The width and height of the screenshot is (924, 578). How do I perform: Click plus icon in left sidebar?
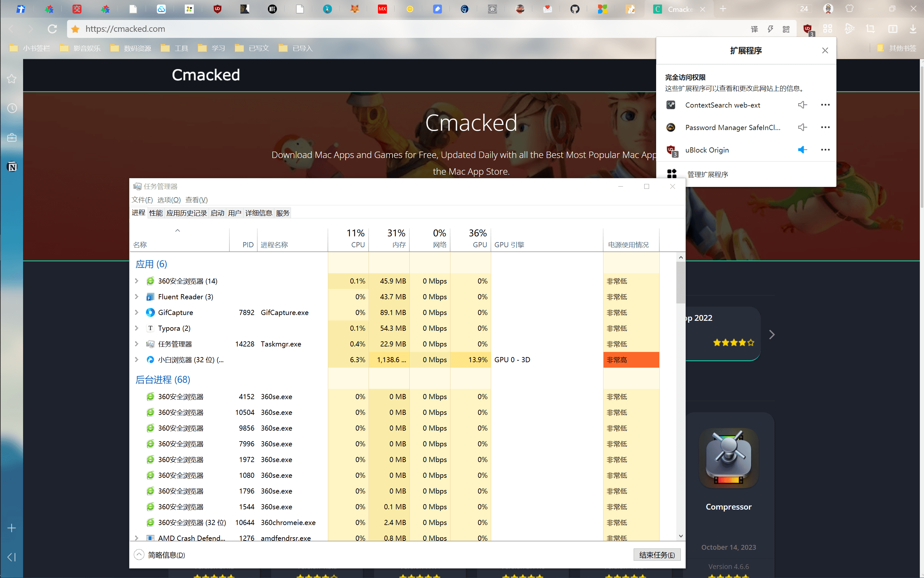point(12,528)
